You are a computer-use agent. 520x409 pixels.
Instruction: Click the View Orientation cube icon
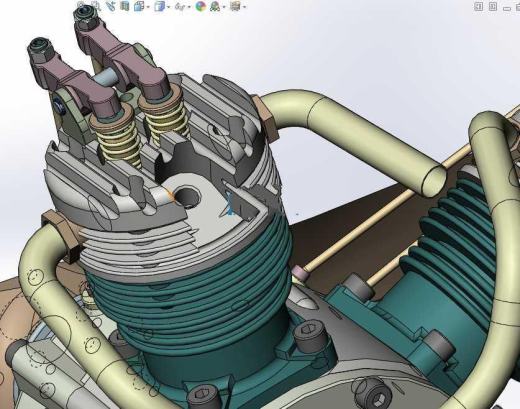tap(139, 6)
